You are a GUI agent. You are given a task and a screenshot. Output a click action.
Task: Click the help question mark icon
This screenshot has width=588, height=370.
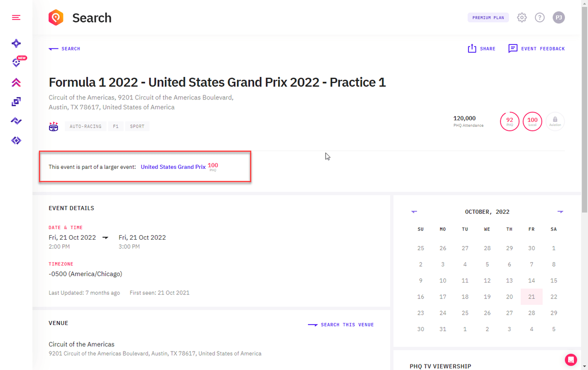click(539, 17)
